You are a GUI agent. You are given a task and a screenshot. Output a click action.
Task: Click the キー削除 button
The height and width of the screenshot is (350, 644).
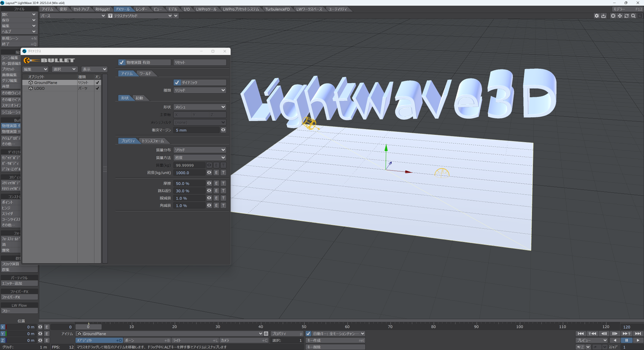335,347
